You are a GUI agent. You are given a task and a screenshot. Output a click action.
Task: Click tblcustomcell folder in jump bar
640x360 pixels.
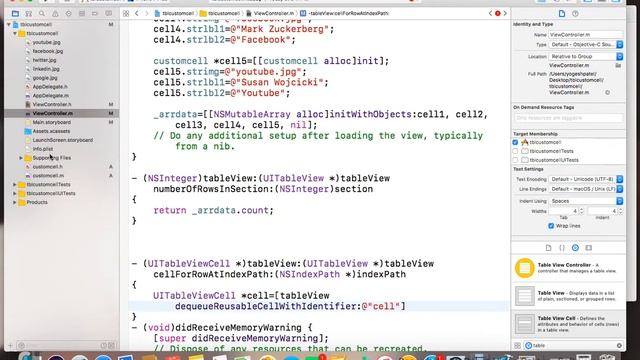tap(220, 13)
